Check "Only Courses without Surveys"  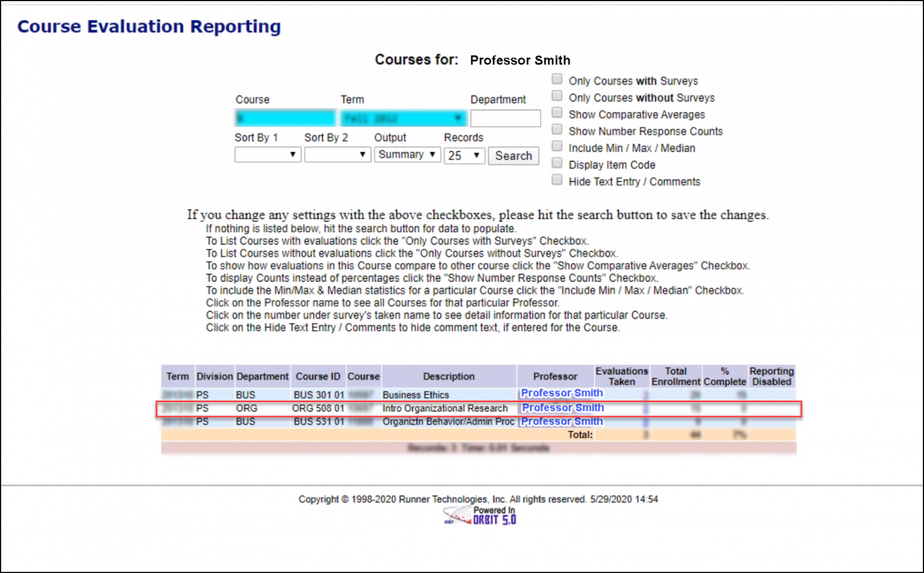(x=557, y=95)
